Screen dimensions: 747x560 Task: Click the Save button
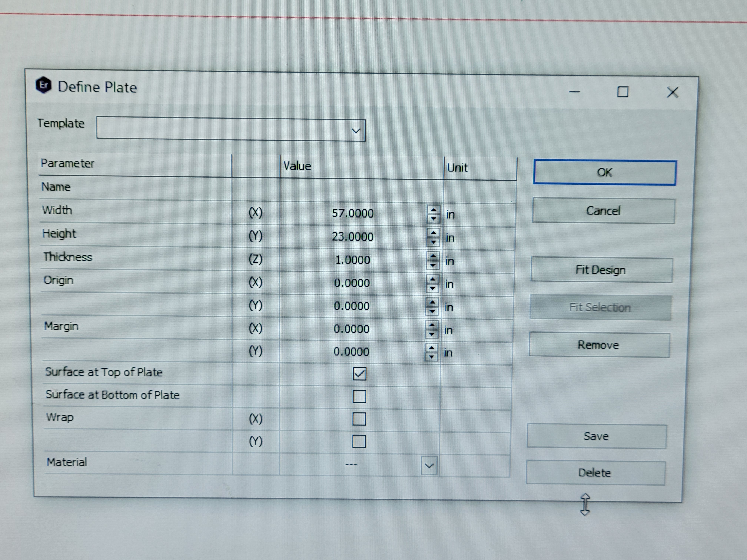[x=596, y=436]
